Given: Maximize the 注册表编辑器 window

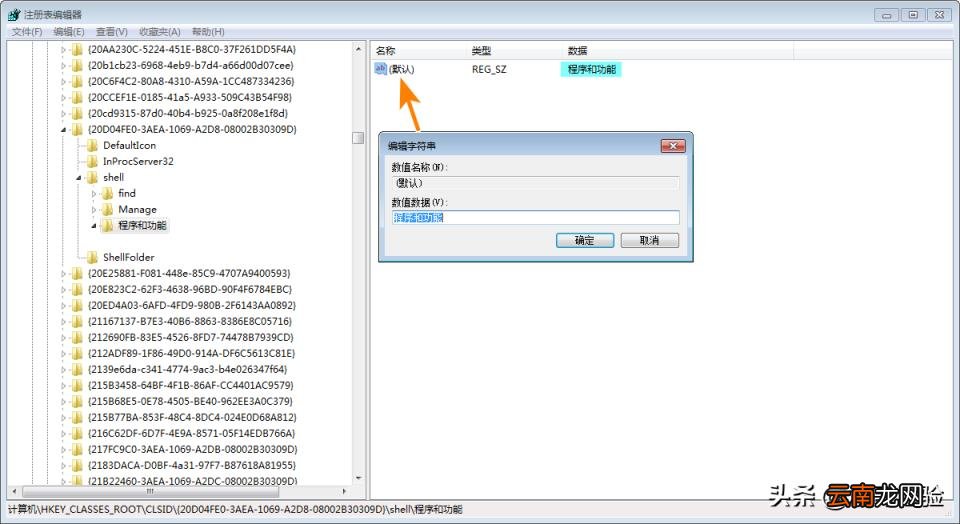Looking at the screenshot, I should click(x=913, y=15).
